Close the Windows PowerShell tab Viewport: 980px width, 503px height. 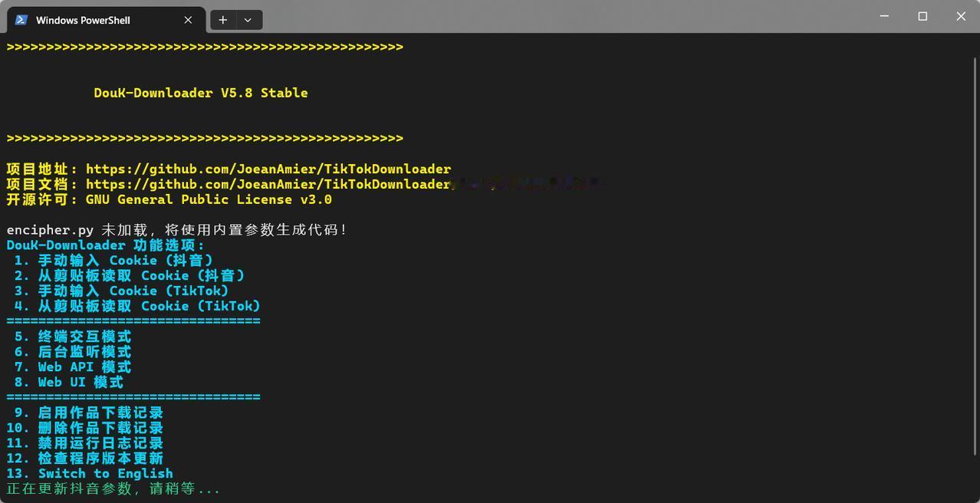[188, 20]
